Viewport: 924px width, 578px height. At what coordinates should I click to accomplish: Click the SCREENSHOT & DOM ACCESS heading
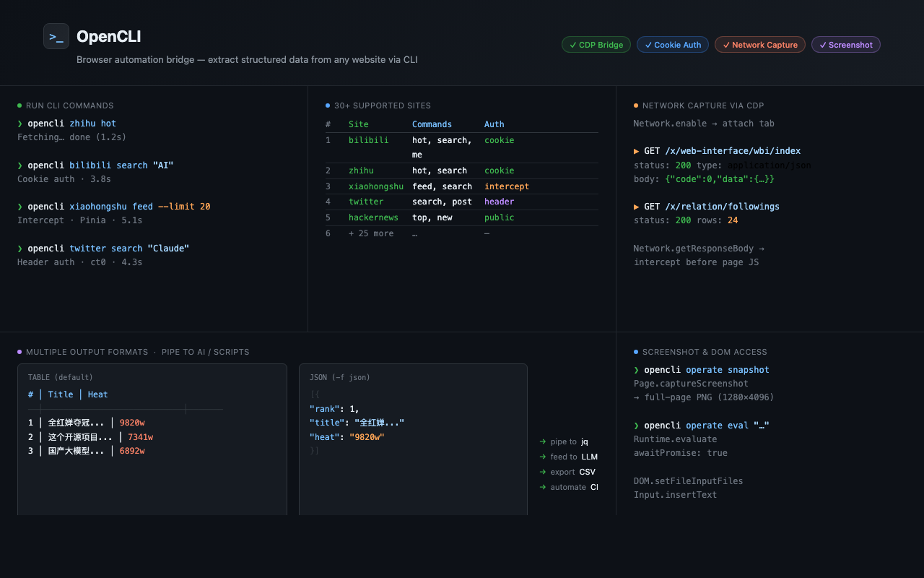(x=705, y=352)
